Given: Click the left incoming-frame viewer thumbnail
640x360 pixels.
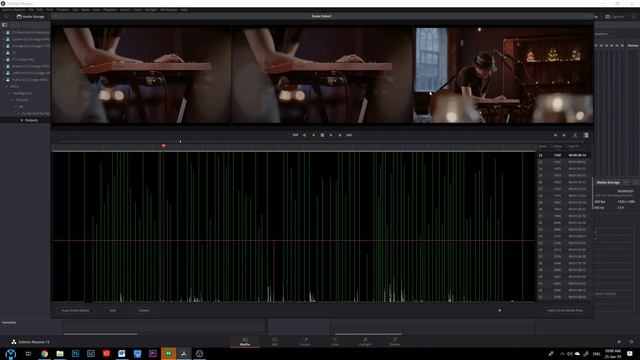Looking at the screenshot, I should pos(141,75).
